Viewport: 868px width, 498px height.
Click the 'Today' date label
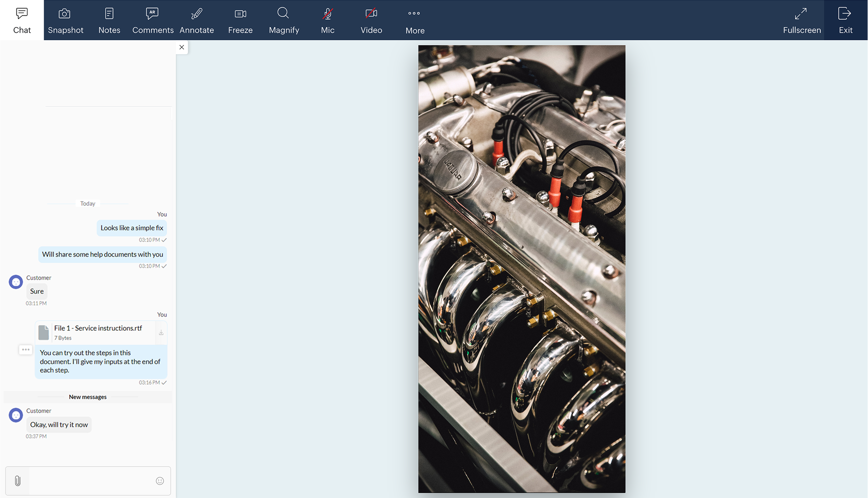point(88,204)
